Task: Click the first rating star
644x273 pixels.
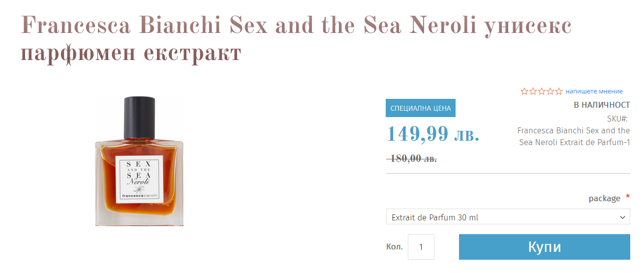Action: pyautogui.click(x=524, y=91)
